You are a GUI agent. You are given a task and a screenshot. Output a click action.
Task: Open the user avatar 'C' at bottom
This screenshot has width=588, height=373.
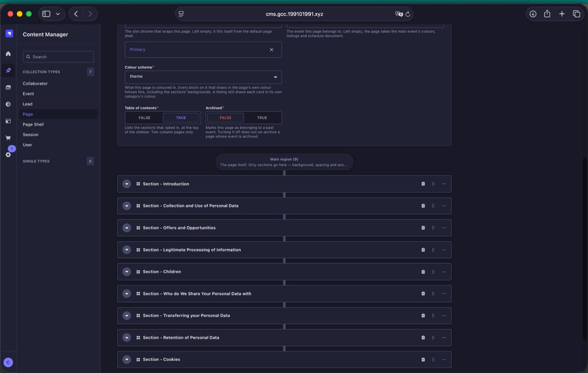pos(8,362)
